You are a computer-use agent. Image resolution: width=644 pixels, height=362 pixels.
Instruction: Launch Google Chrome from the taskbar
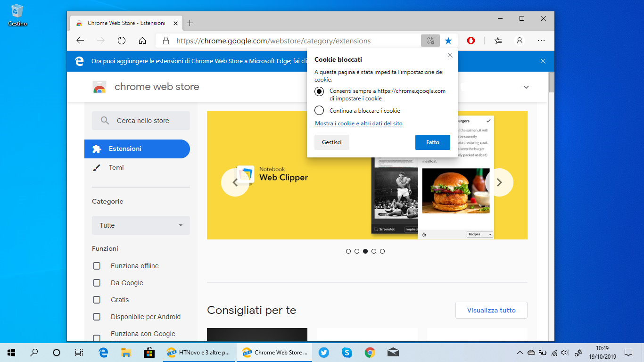click(x=370, y=352)
